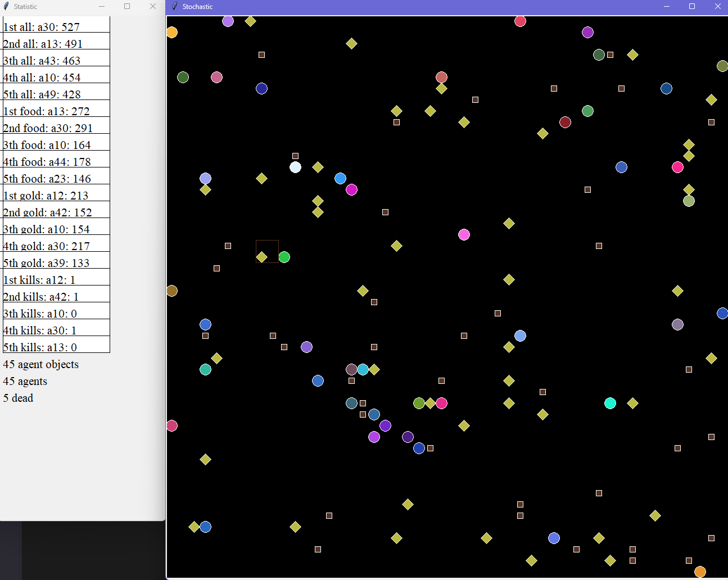
Task: Select the magenta agent beside the sky-blue one
Action: pyautogui.click(x=351, y=189)
